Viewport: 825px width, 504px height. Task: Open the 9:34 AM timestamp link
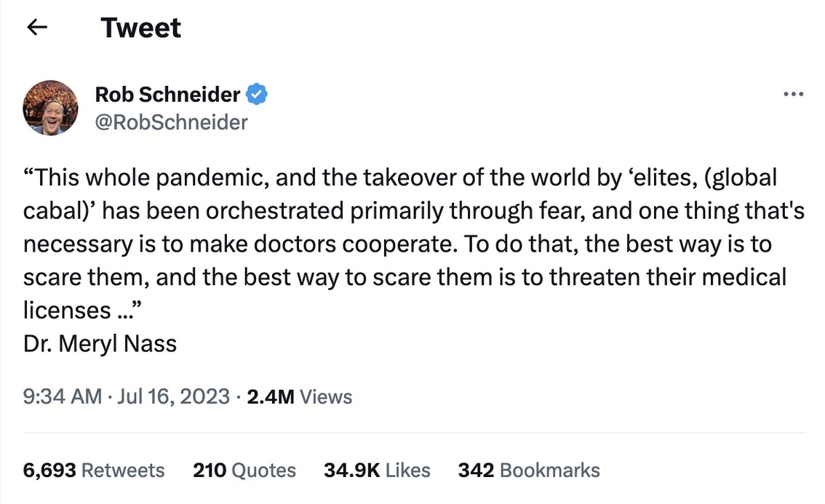[62, 397]
